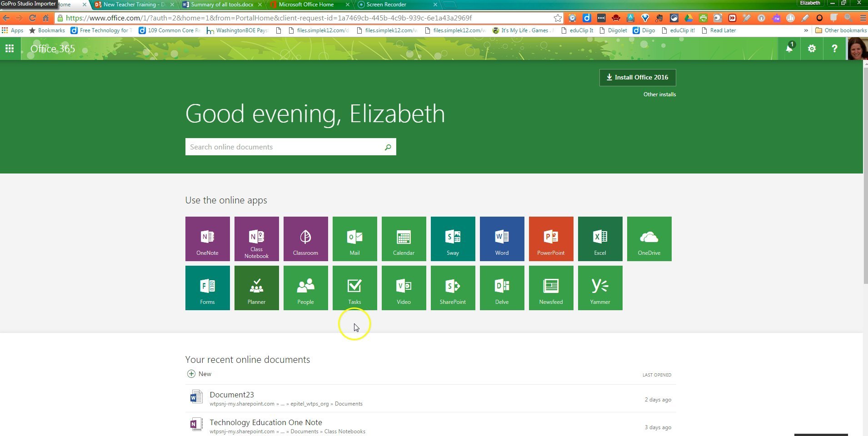
Task: Switch to the Screen Recorder tab
Action: pos(386,5)
